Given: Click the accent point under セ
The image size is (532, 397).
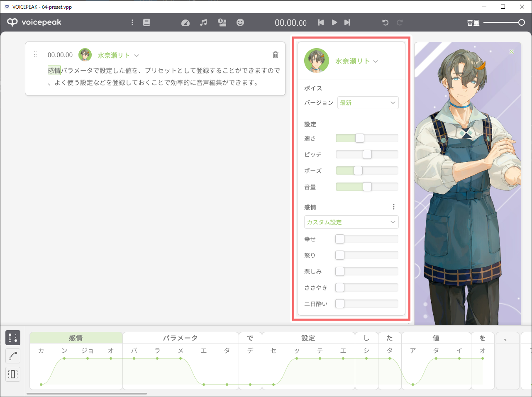Looking at the screenshot, I should click(x=273, y=385).
